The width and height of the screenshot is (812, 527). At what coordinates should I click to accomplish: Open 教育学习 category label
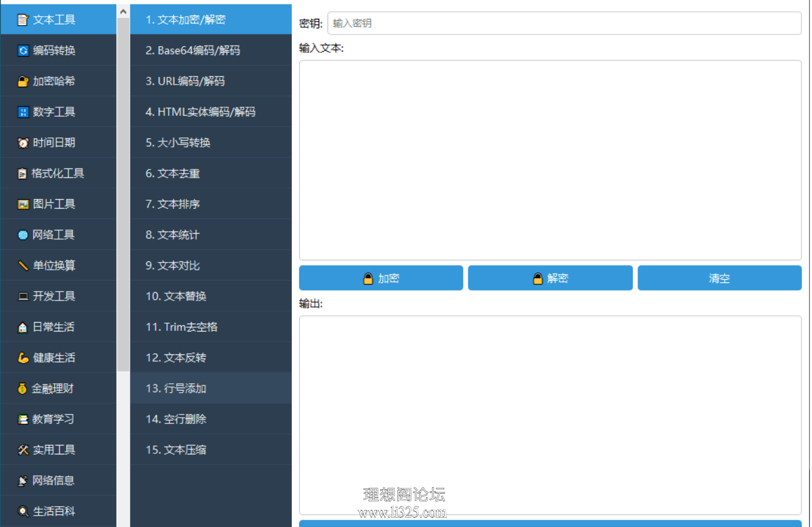pyautogui.click(x=53, y=419)
